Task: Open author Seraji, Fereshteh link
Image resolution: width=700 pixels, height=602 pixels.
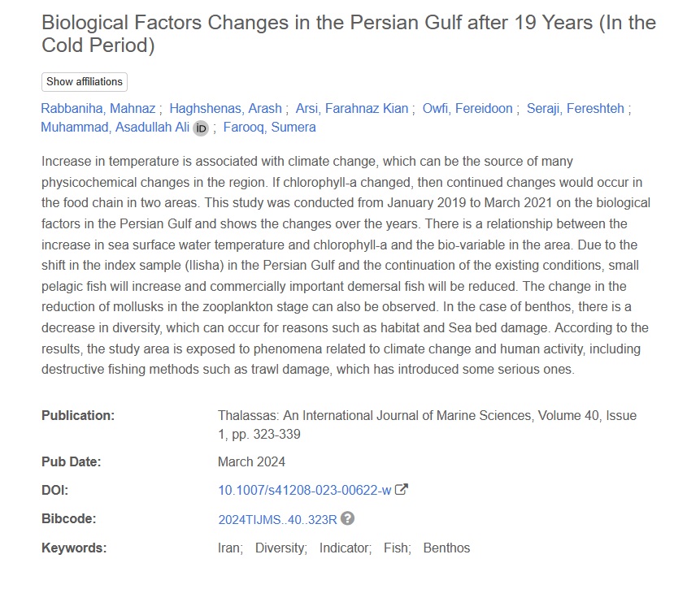Action: coord(576,108)
